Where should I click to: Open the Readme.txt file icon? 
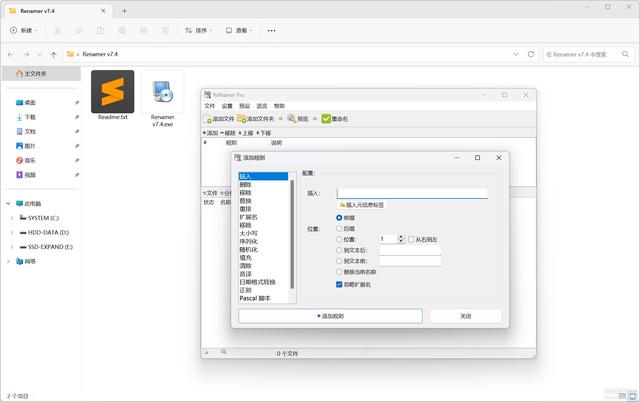(112, 95)
